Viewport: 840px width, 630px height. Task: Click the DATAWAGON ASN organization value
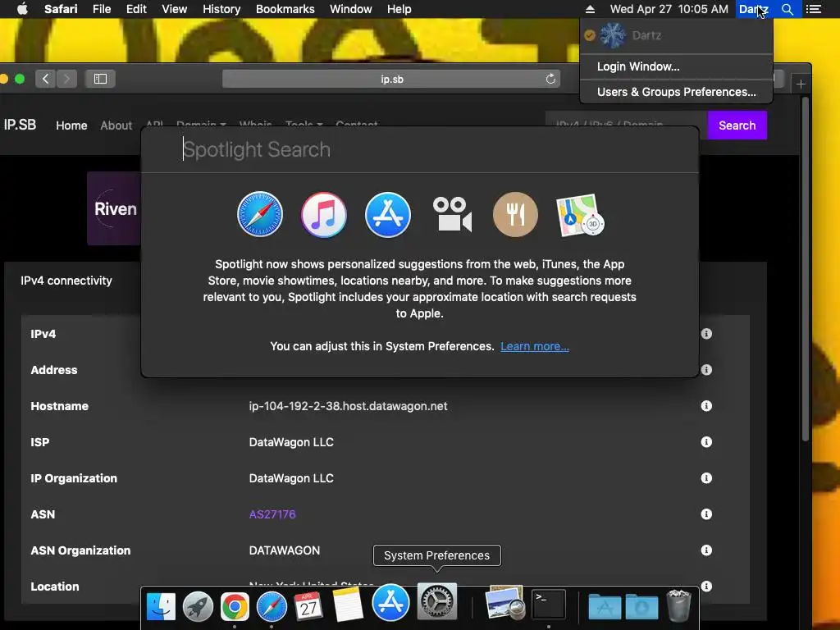coord(285,550)
